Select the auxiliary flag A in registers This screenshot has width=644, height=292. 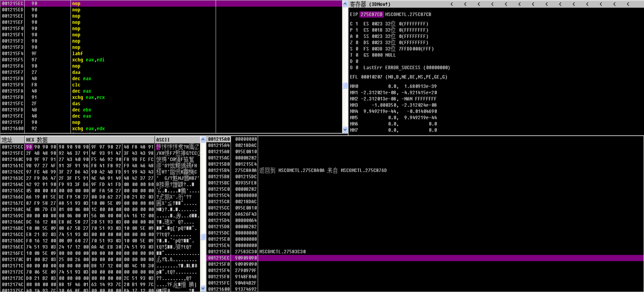[354, 36]
